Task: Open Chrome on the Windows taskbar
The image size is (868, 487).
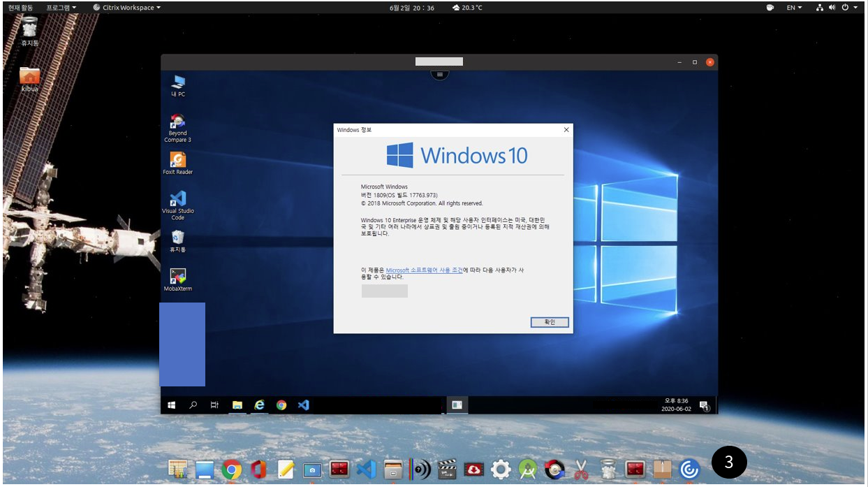Action: [x=281, y=405]
